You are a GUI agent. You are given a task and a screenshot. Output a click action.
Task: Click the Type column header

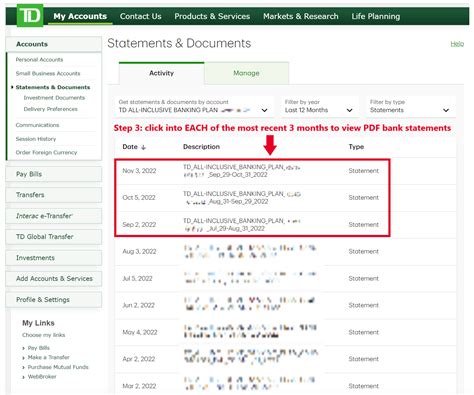pyautogui.click(x=356, y=147)
